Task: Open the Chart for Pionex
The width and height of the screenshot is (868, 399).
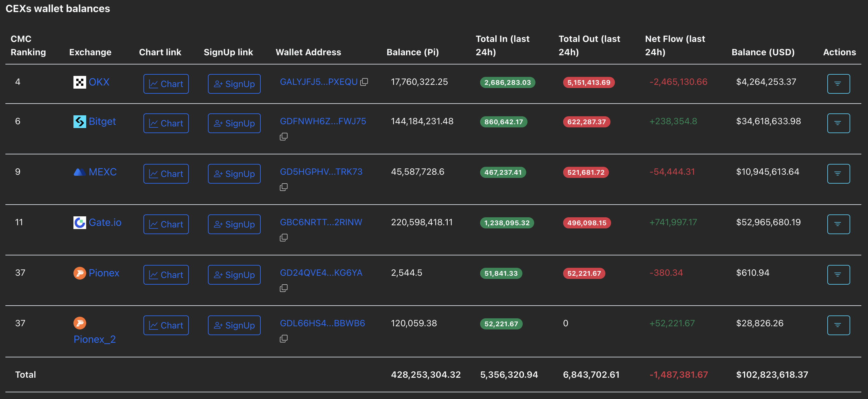Action: (x=166, y=275)
